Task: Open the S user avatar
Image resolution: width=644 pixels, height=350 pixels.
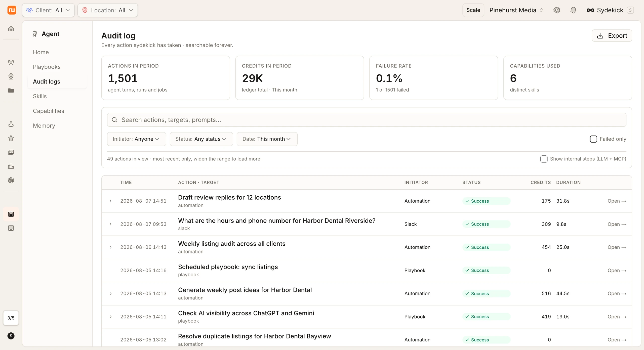Action: pos(11,336)
